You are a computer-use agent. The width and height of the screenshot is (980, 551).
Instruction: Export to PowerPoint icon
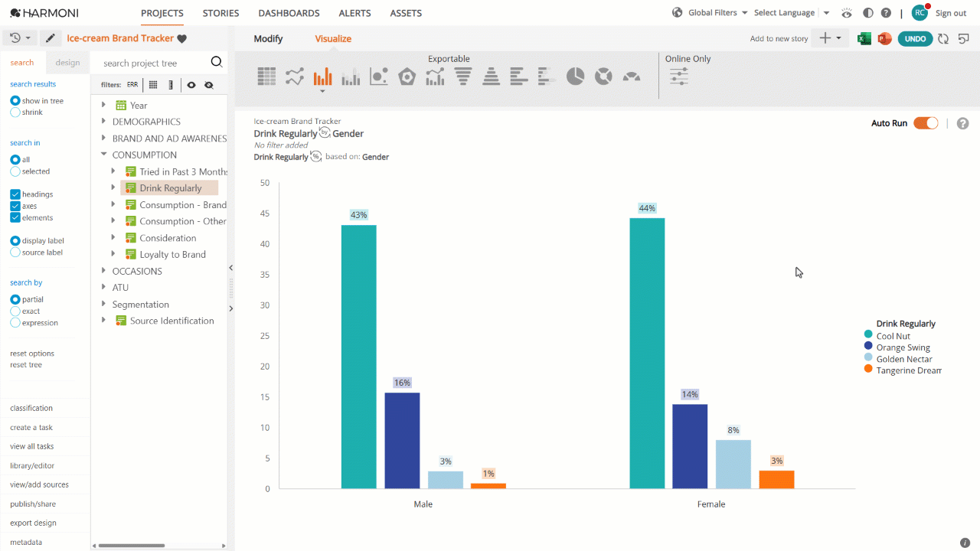[x=884, y=38]
